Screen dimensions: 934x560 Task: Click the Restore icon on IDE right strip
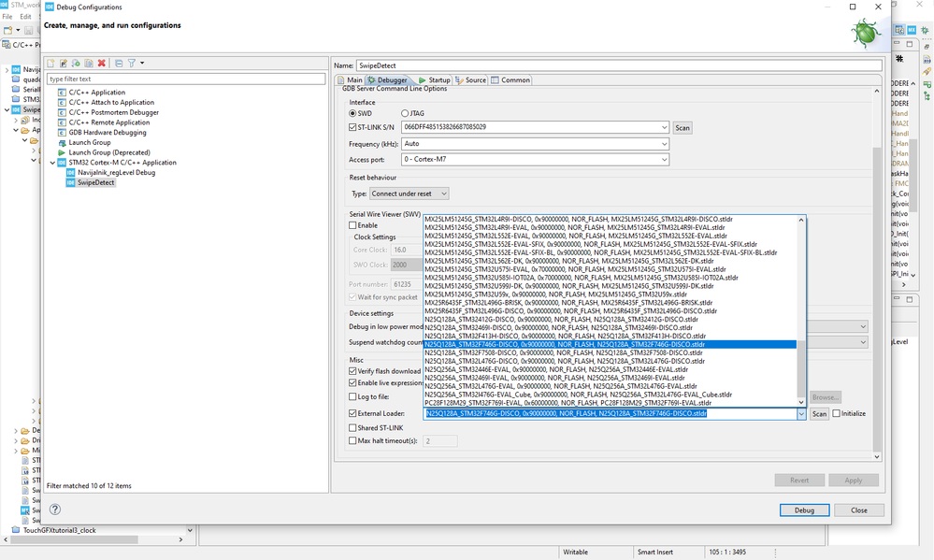pyautogui.click(x=927, y=47)
